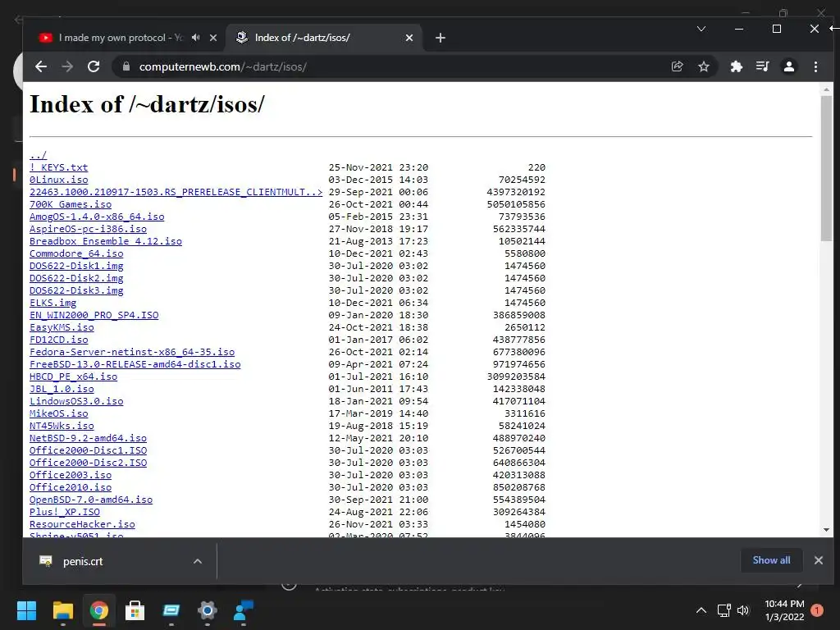View site security lock icon
Image resolution: width=840 pixels, height=630 pixels.
pos(126,66)
